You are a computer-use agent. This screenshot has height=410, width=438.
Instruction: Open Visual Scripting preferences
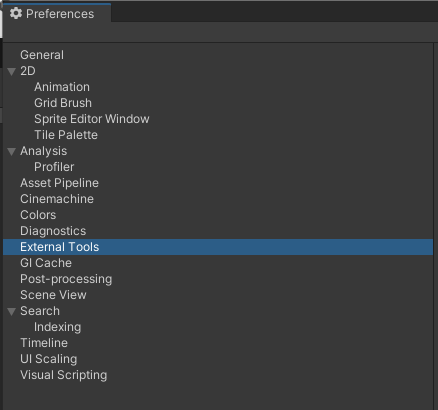64,375
